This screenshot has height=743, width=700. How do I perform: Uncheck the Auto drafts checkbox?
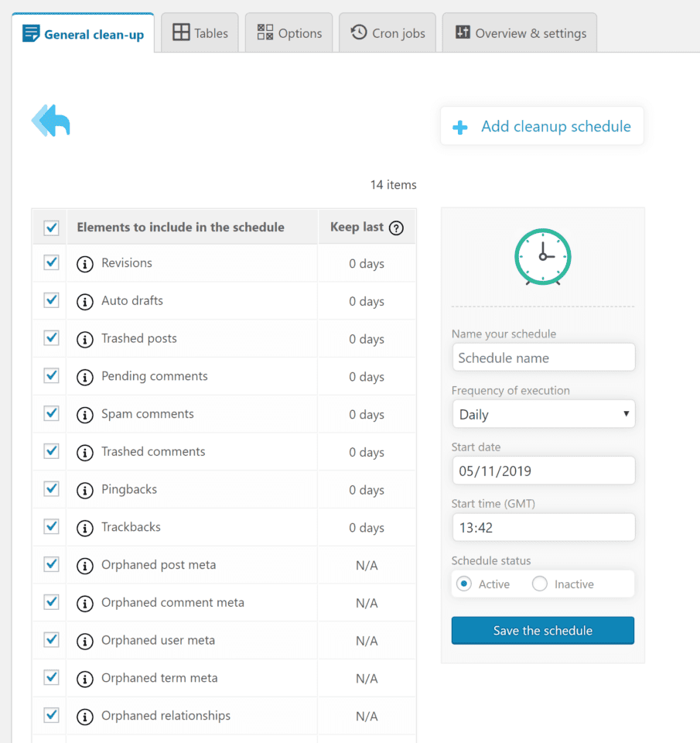click(52, 300)
